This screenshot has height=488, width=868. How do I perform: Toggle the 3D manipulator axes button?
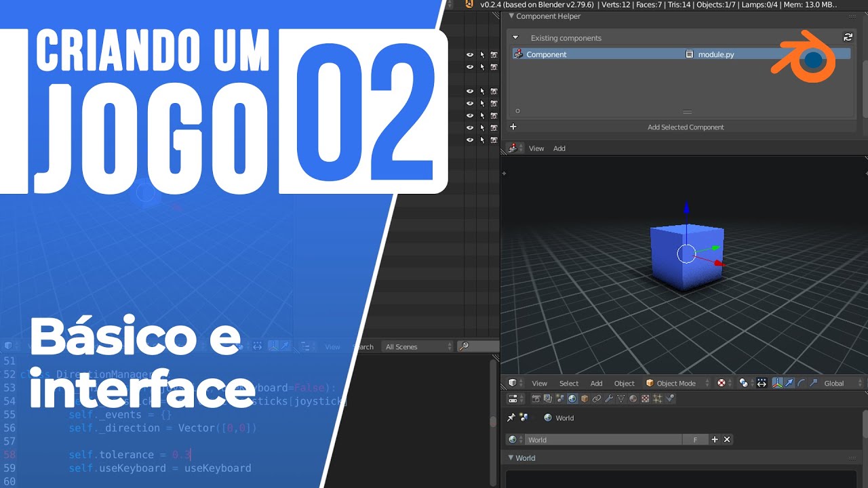pyautogui.click(x=777, y=383)
